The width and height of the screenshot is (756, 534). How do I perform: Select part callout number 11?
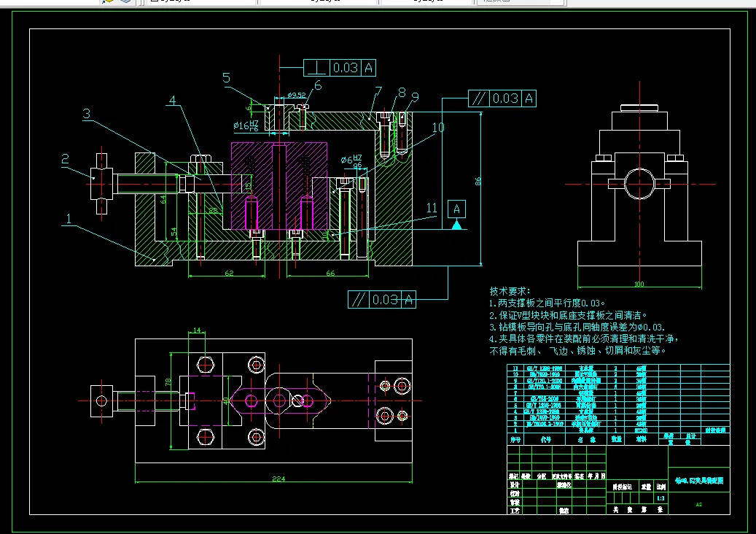432,208
